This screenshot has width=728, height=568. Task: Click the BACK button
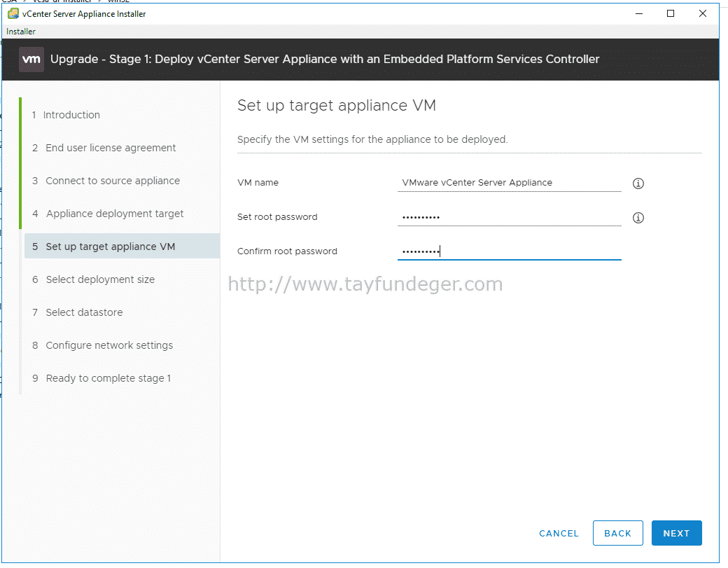[618, 533]
